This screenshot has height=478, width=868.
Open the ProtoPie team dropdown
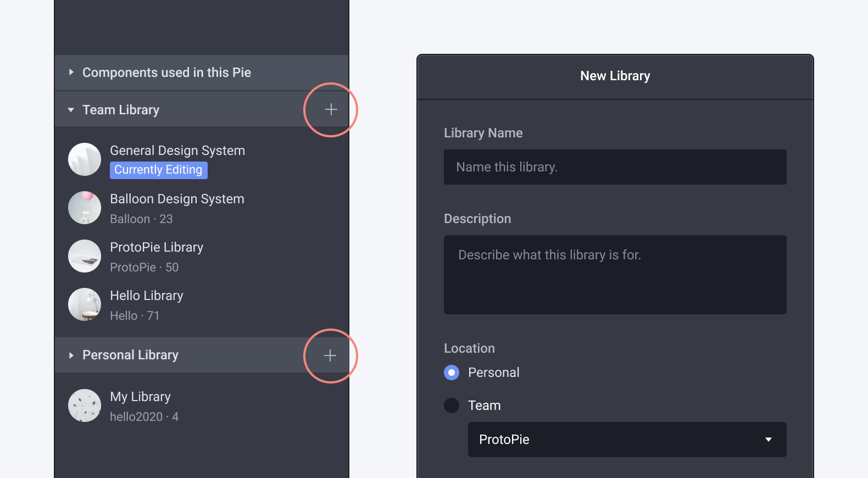tap(626, 440)
